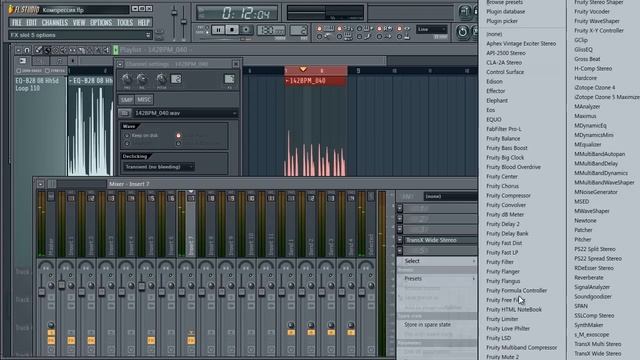Pause playback in the transport panel
Screen dimensions: 640x360
pos(218,30)
